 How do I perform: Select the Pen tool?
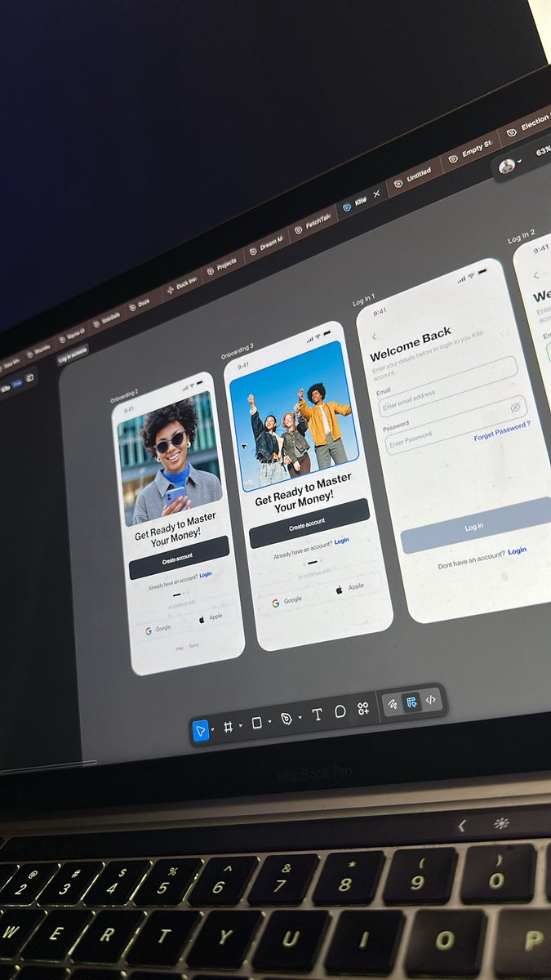pos(287,719)
